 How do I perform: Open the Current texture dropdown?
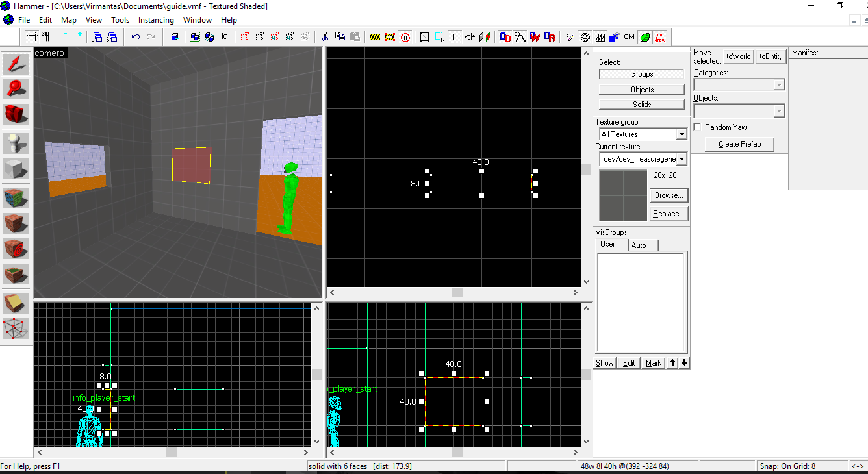(681, 159)
